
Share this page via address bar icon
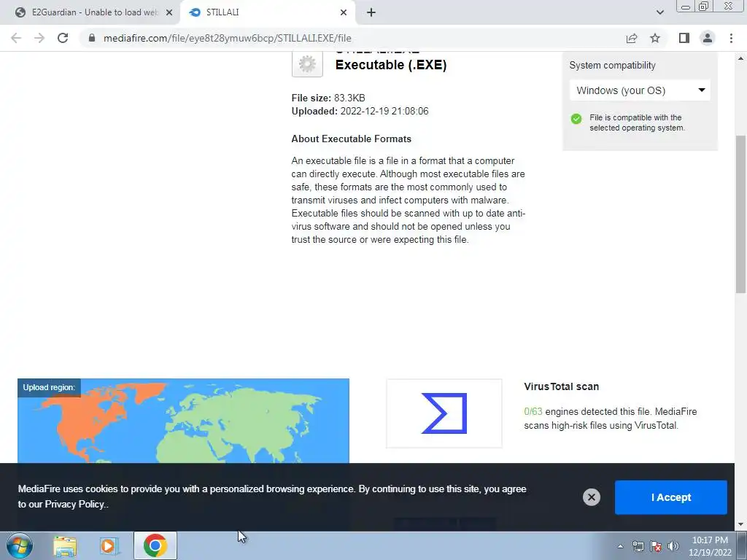(632, 38)
